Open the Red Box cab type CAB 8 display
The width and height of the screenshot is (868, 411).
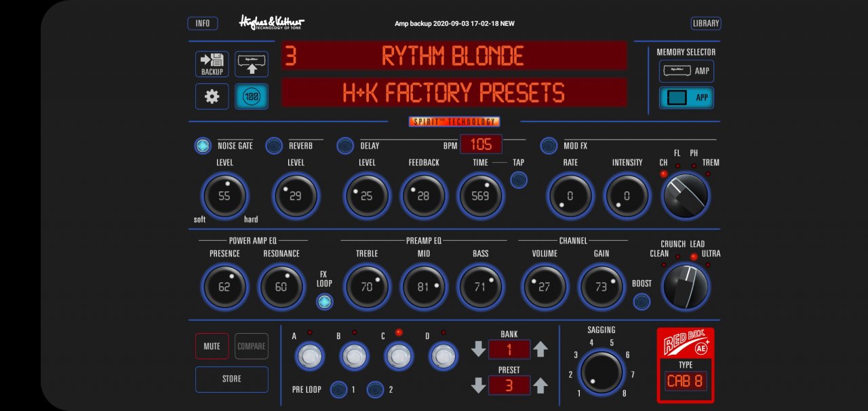point(685,380)
